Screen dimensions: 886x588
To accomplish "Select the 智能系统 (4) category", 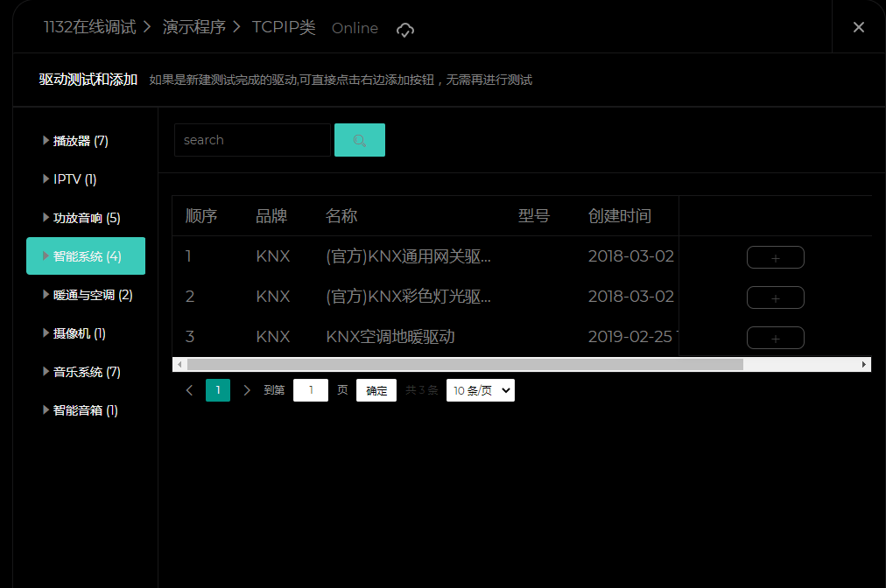I will pos(86,255).
